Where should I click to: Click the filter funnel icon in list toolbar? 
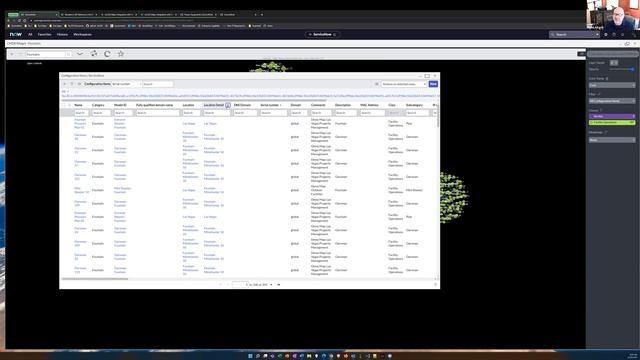(71, 84)
